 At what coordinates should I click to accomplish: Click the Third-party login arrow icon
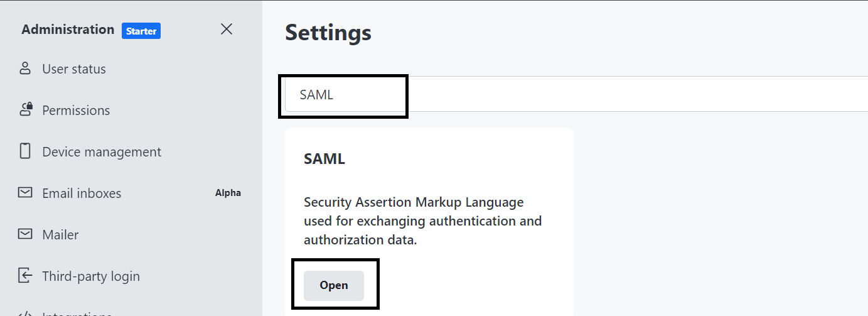pyautogui.click(x=25, y=276)
